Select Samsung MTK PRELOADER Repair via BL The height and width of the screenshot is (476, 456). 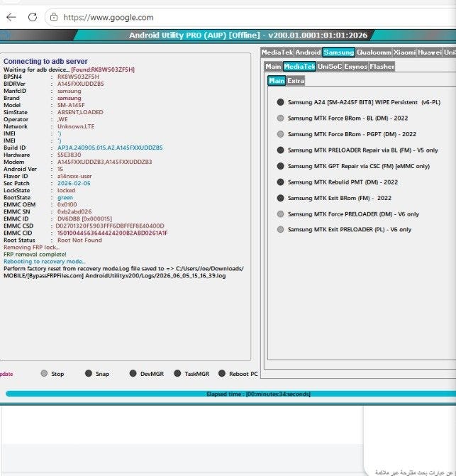pyautogui.click(x=357, y=150)
